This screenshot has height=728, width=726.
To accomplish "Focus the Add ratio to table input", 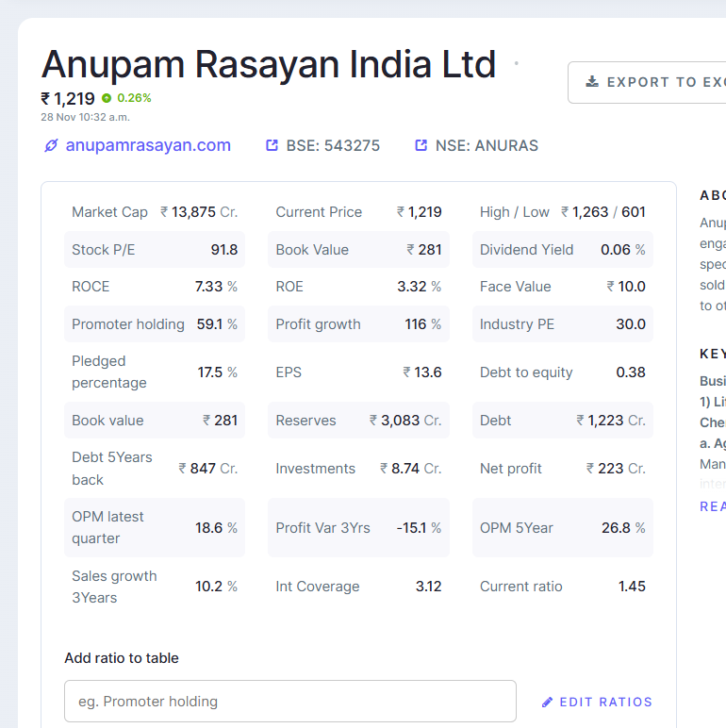I will pos(290,701).
